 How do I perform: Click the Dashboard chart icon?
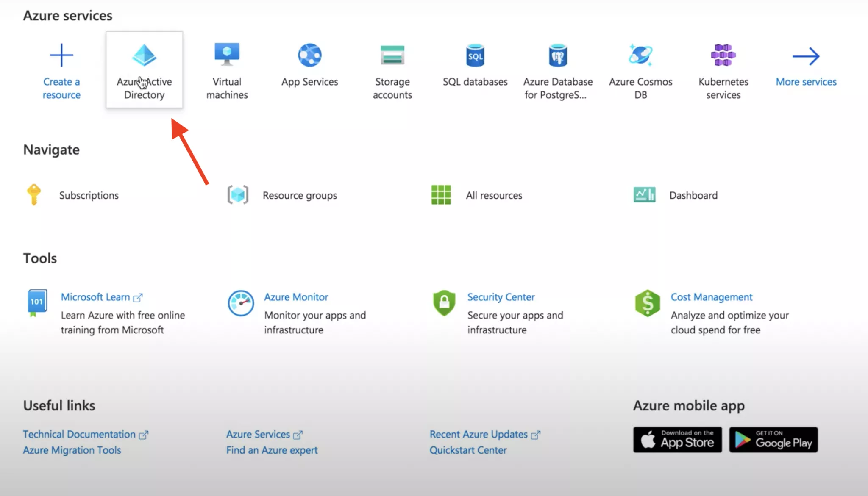click(644, 195)
